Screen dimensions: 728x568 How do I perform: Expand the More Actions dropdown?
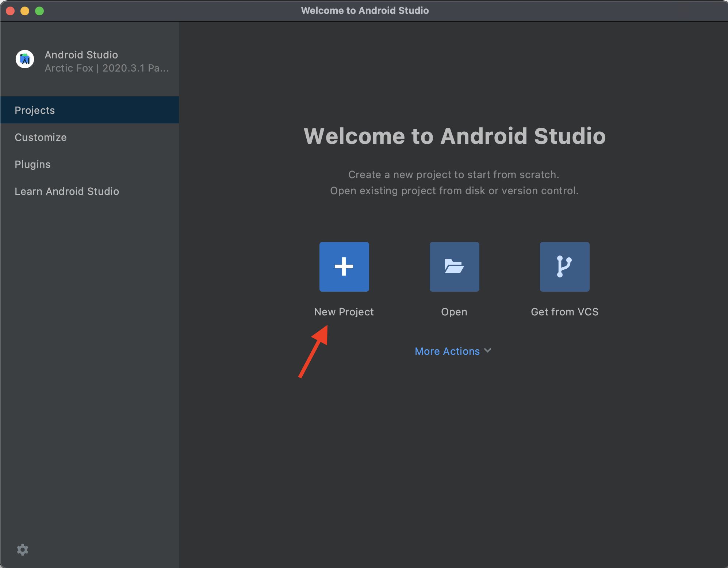coord(453,351)
